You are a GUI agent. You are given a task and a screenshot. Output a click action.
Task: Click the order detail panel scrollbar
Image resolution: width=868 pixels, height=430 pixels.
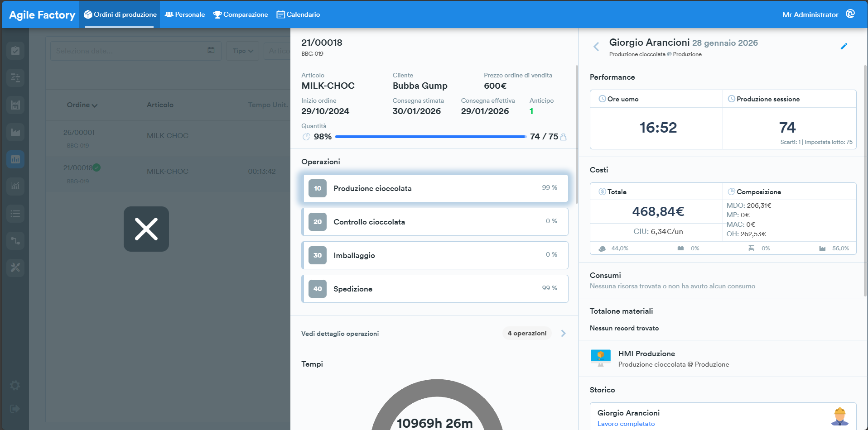pyautogui.click(x=577, y=134)
